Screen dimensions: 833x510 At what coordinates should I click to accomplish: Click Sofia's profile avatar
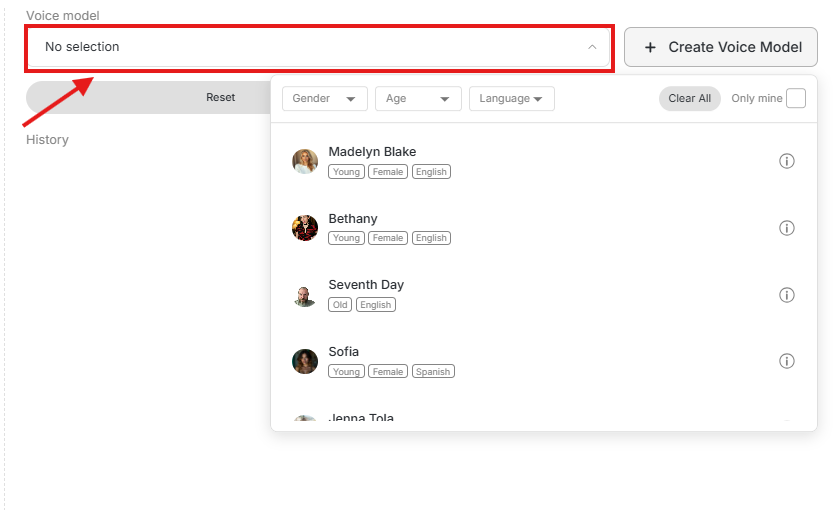pyautogui.click(x=305, y=361)
